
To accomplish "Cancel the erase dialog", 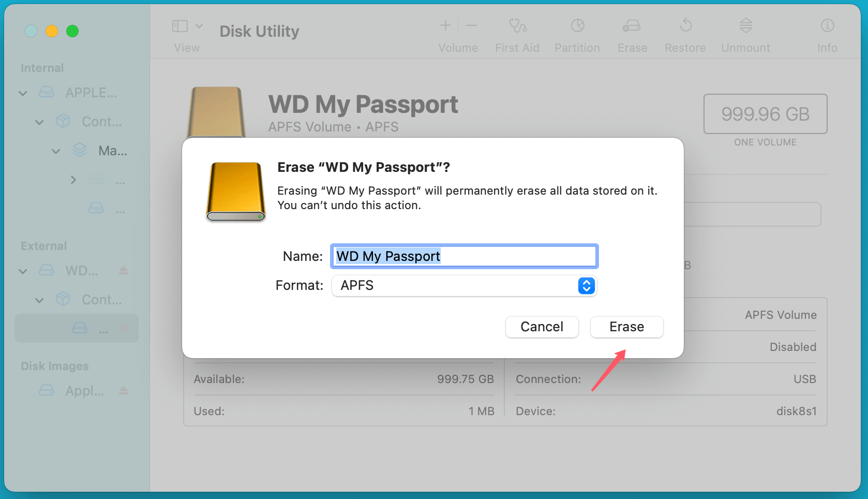I will [542, 327].
